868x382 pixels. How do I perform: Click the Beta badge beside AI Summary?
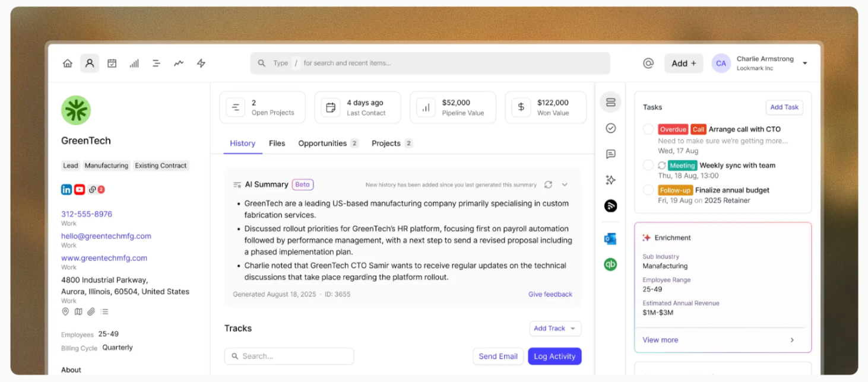point(303,184)
